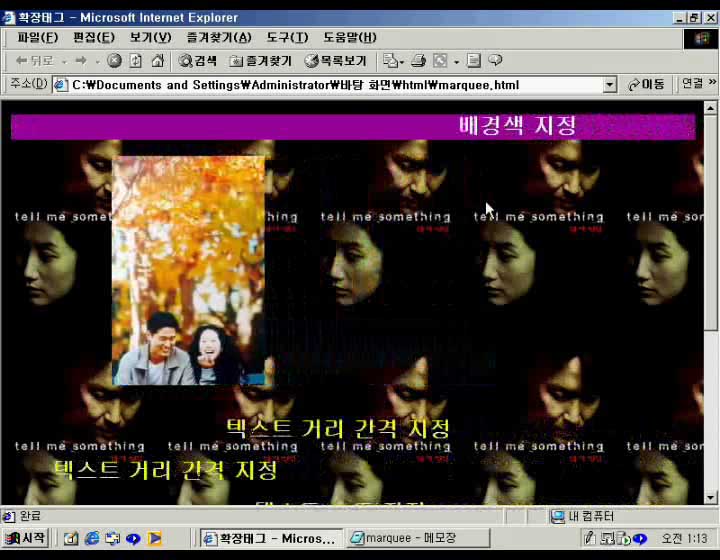Viewport: 720px width, 560px height.
Task: Switch to marquee - 메모장 taskbar button
Action: pyautogui.click(x=418, y=538)
